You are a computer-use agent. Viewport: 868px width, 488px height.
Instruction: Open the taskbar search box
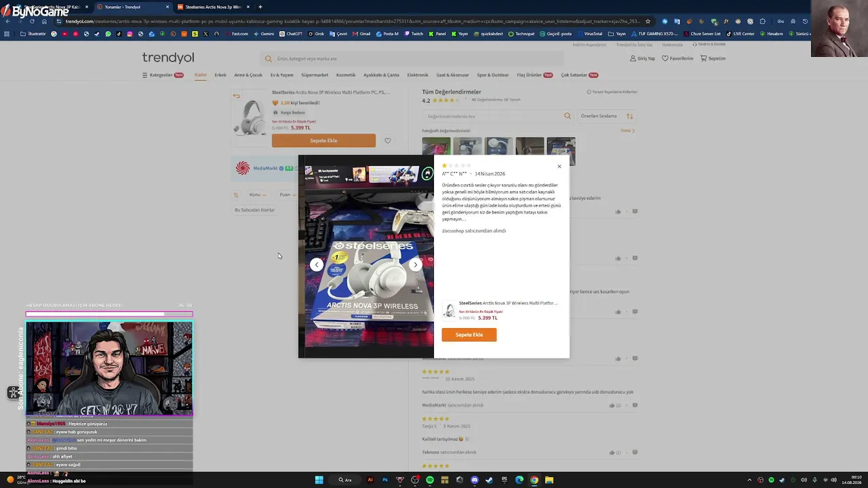point(345,480)
